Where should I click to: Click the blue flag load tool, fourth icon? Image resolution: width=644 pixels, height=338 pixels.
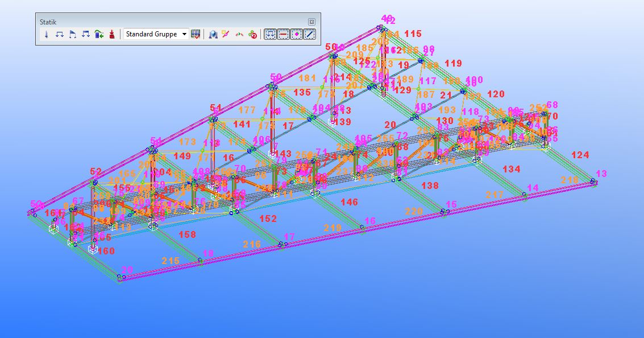[86, 35]
